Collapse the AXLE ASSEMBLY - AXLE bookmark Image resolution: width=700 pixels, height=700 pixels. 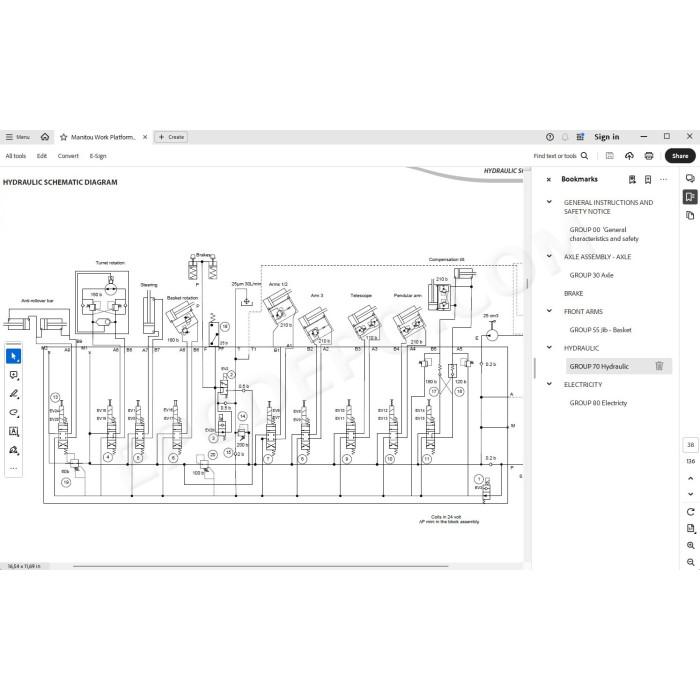coord(549,256)
